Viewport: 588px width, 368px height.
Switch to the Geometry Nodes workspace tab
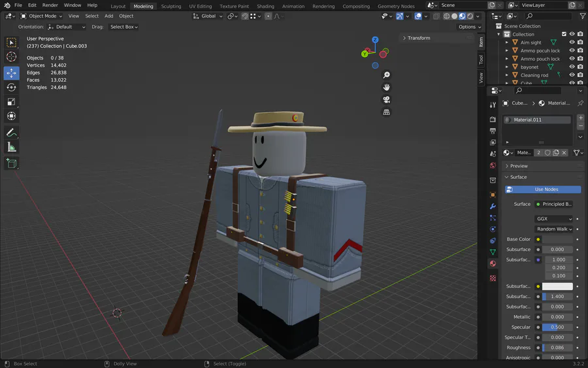tap(396, 6)
